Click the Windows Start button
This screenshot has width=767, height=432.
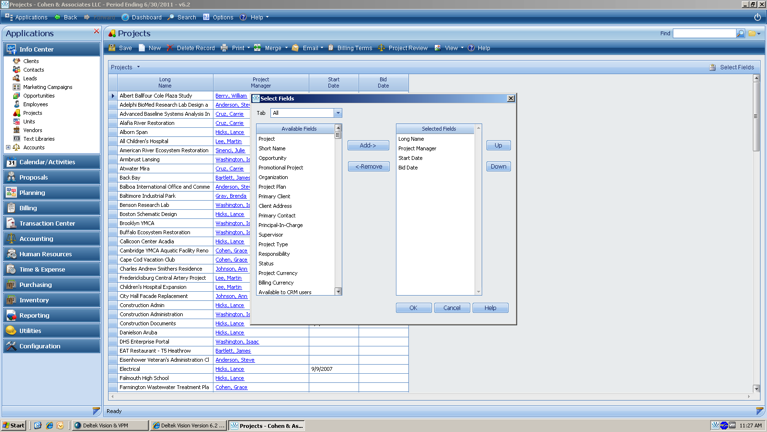pyautogui.click(x=13, y=425)
